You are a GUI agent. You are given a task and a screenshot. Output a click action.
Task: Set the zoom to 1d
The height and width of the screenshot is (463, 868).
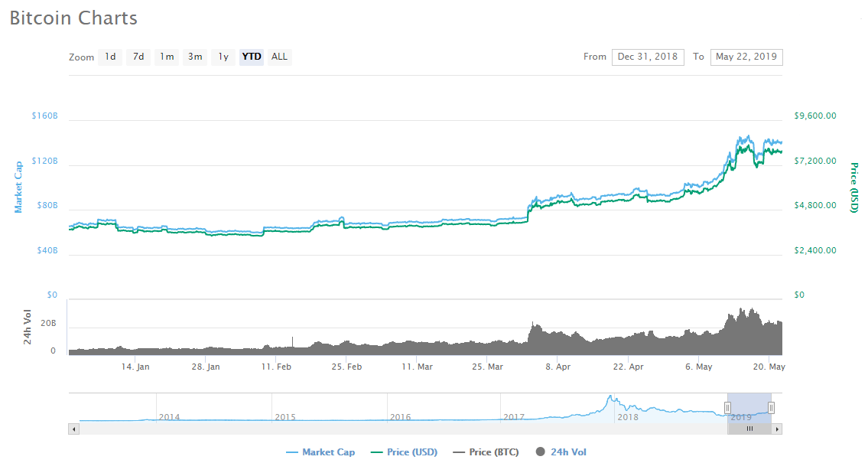click(110, 57)
